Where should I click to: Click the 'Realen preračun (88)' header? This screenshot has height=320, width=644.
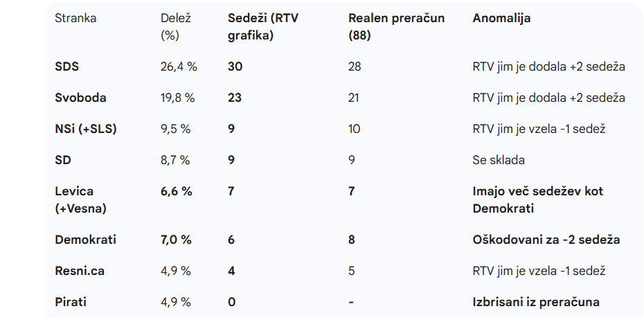[x=396, y=26]
